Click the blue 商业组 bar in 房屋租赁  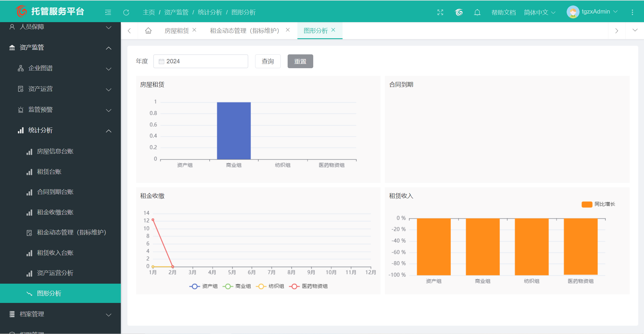pyautogui.click(x=234, y=131)
